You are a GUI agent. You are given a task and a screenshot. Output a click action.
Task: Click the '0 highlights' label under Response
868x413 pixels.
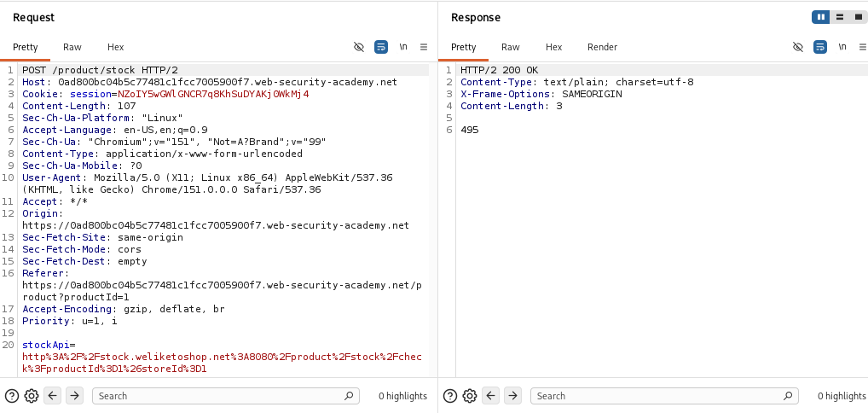[x=842, y=396]
